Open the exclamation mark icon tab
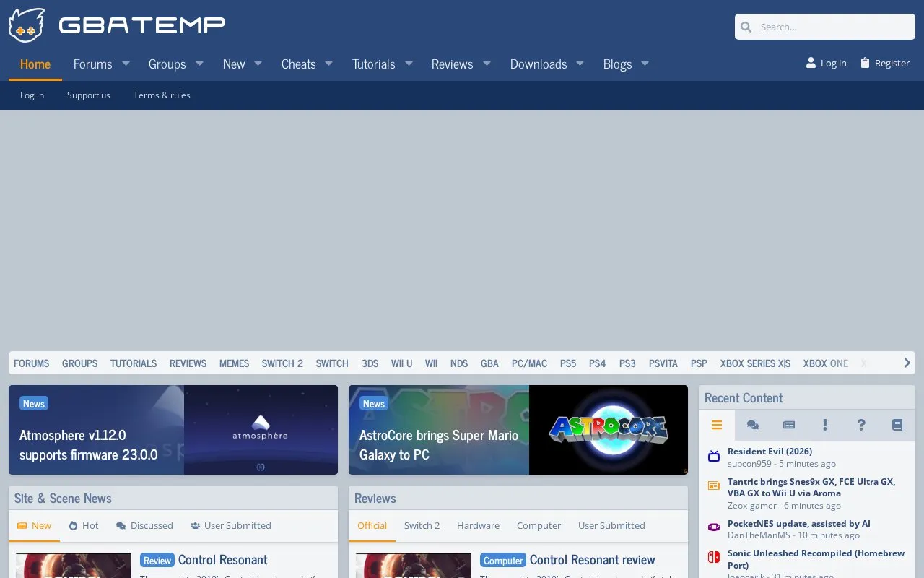924x578 pixels. [825, 425]
